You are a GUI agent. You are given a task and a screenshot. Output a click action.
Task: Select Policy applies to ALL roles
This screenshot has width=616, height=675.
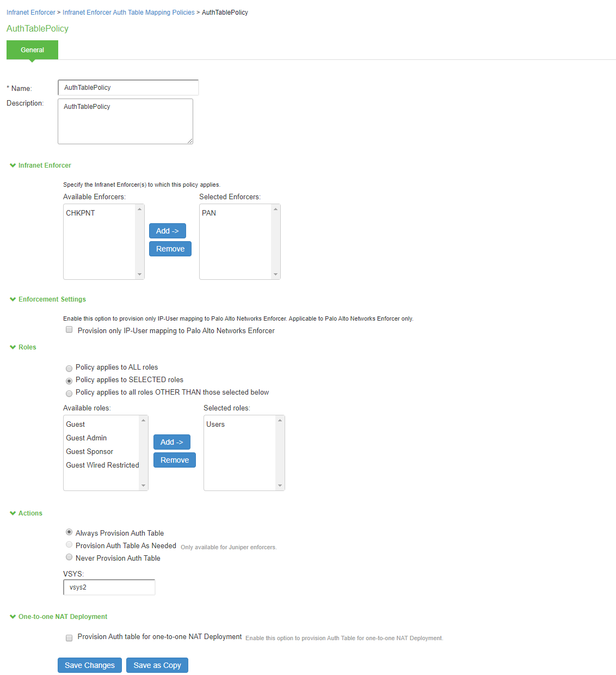click(x=69, y=369)
